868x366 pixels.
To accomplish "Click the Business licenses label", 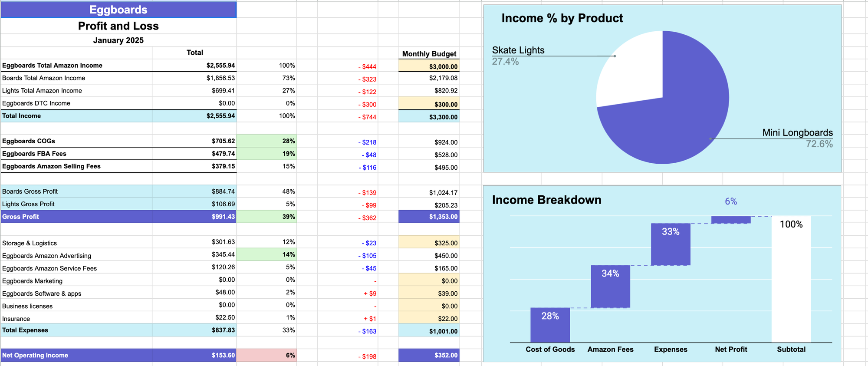I will (x=27, y=306).
